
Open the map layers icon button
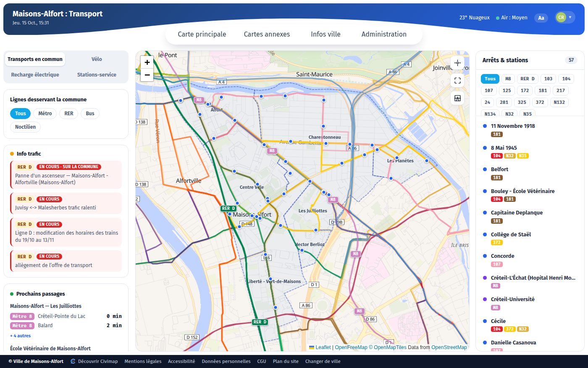(457, 98)
